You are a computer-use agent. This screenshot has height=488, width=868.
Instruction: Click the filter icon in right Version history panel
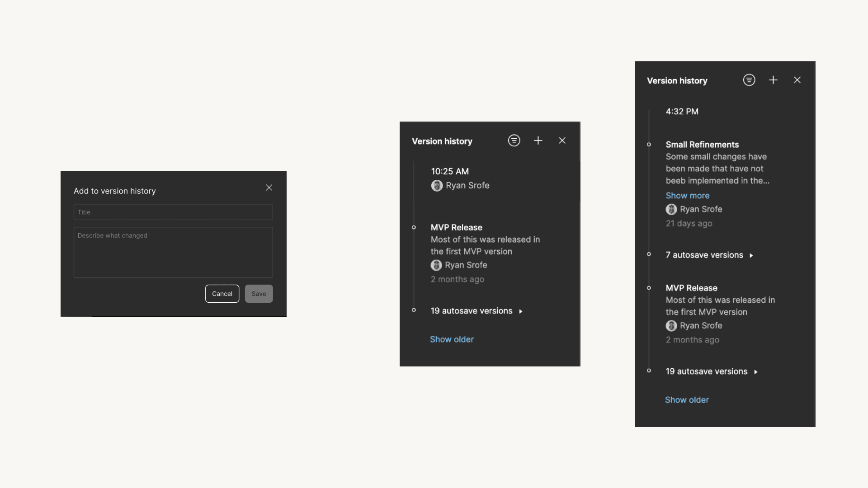pos(749,80)
